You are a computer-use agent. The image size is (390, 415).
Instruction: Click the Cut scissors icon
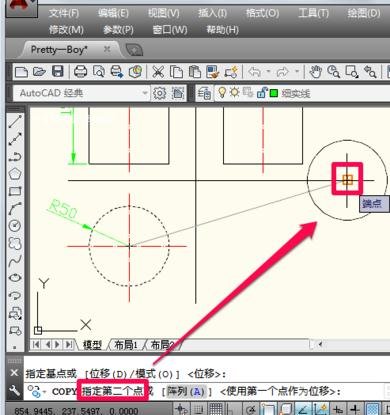[x=158, y=72]
